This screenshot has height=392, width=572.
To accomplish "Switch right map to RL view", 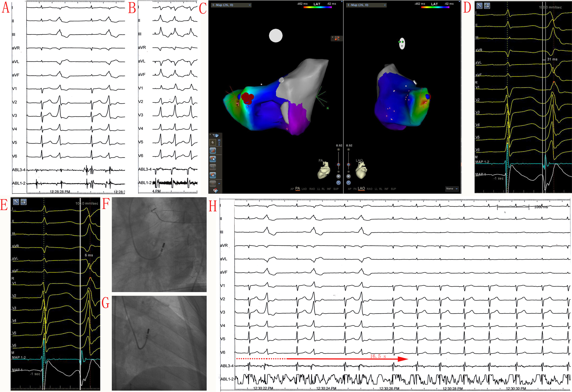I will point(381,189).
